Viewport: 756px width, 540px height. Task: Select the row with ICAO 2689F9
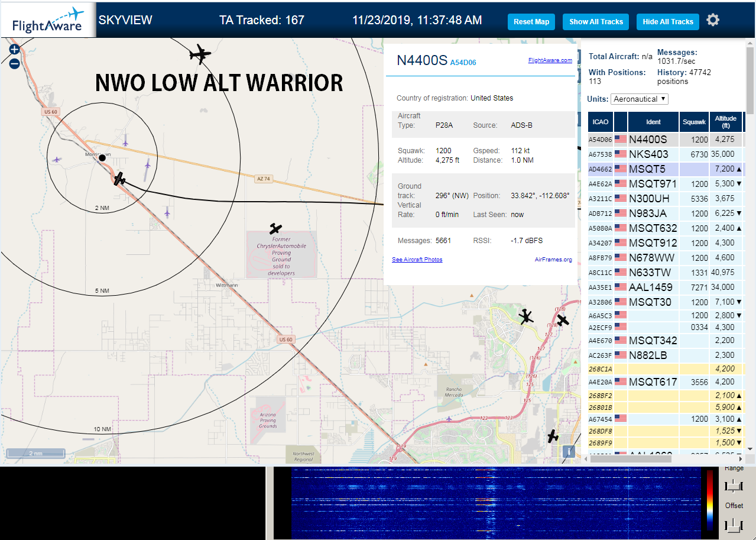[x=666, y=442]
